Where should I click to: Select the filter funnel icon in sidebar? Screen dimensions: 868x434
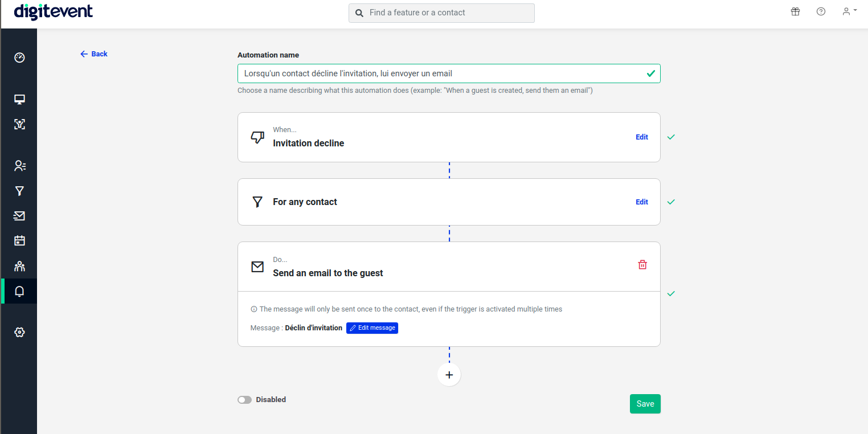click(x=19, y=191)
